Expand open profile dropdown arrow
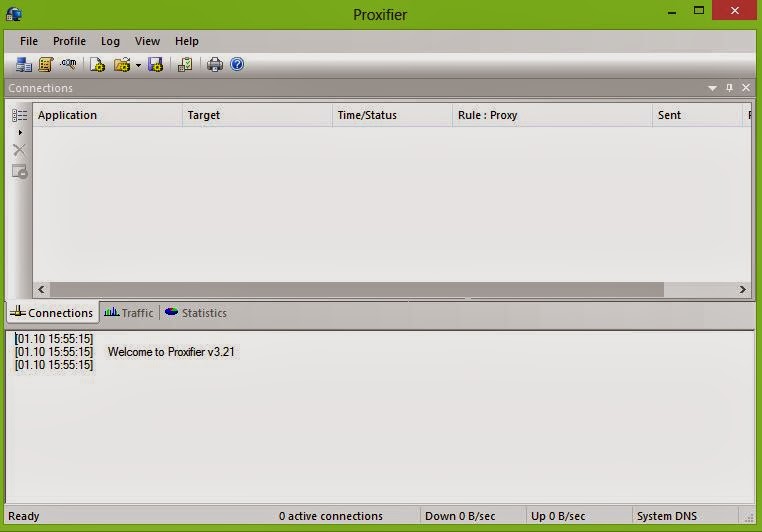The width and height of the screenshot is (762, 532). [139, 65]
